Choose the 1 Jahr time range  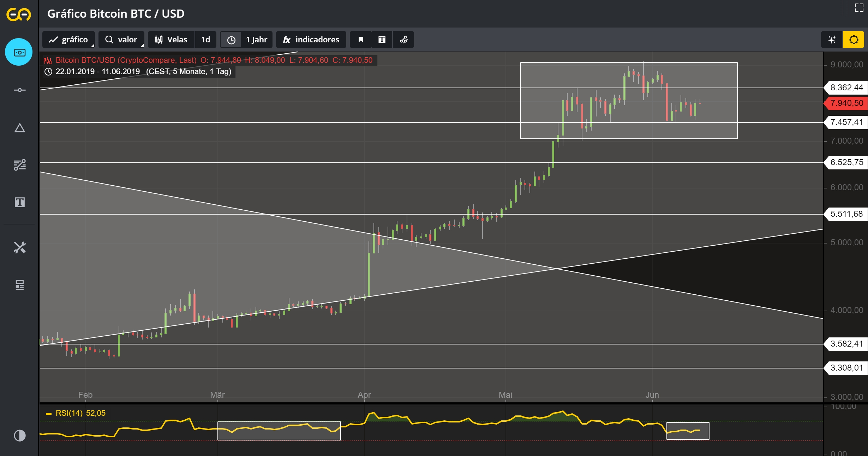257,40
